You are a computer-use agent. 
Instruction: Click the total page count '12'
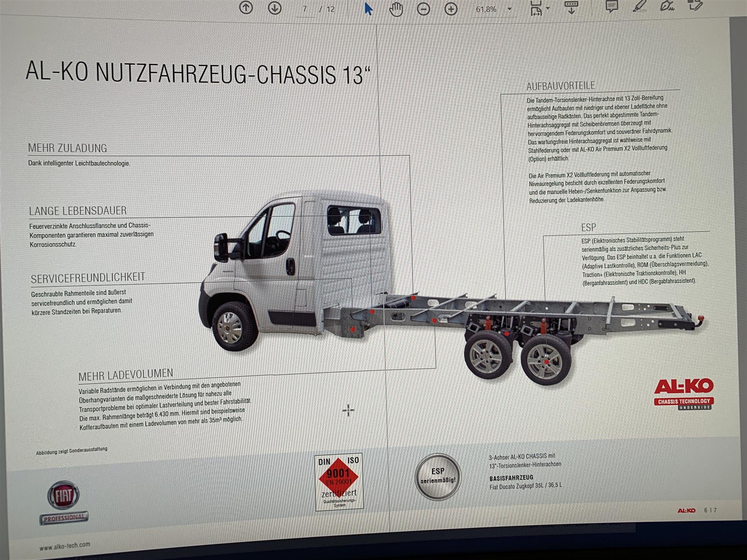click(x=330, y=9)
